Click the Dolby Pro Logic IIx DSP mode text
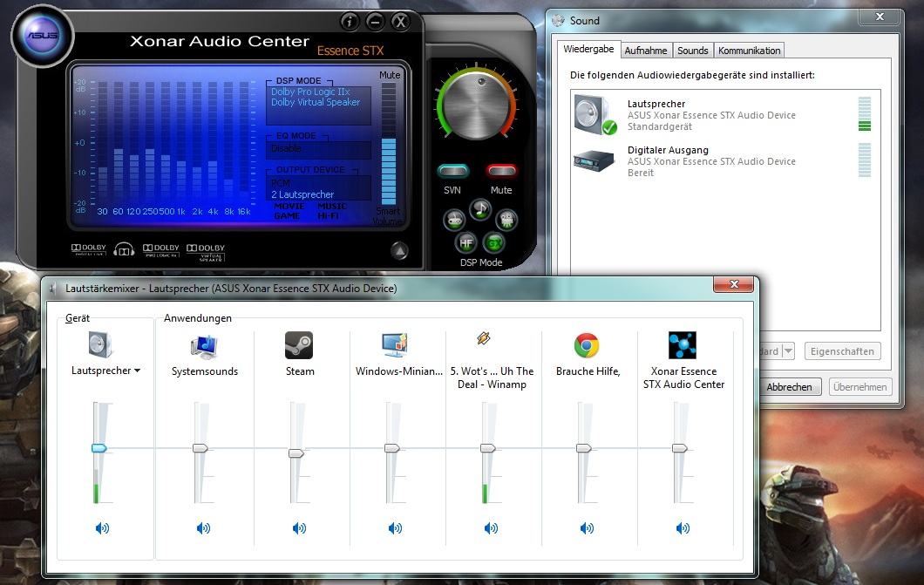This screenshot has height=585, width=924. pyautogui.click(x=310, y=92)
